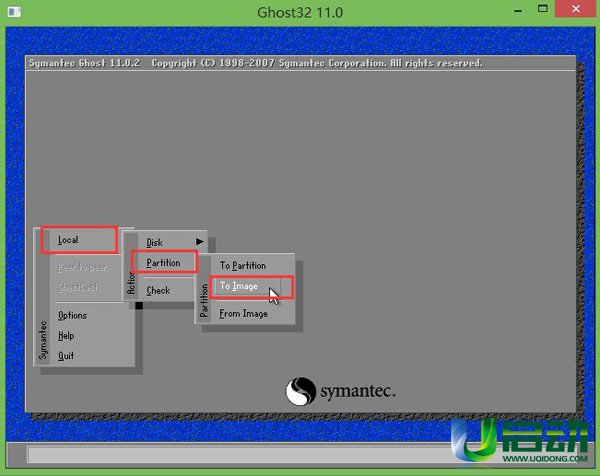Minimize the Ghost32 11.0 window
This screenshot has height=476, width=600.
click(x=518, y=11)
